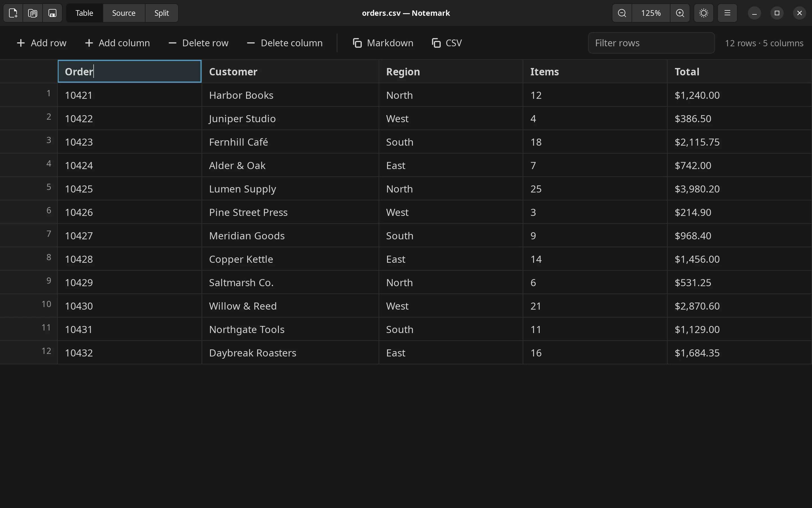Screen dimensions: 812x508
Task: Click Add column button
Action: tap(118, 43)
